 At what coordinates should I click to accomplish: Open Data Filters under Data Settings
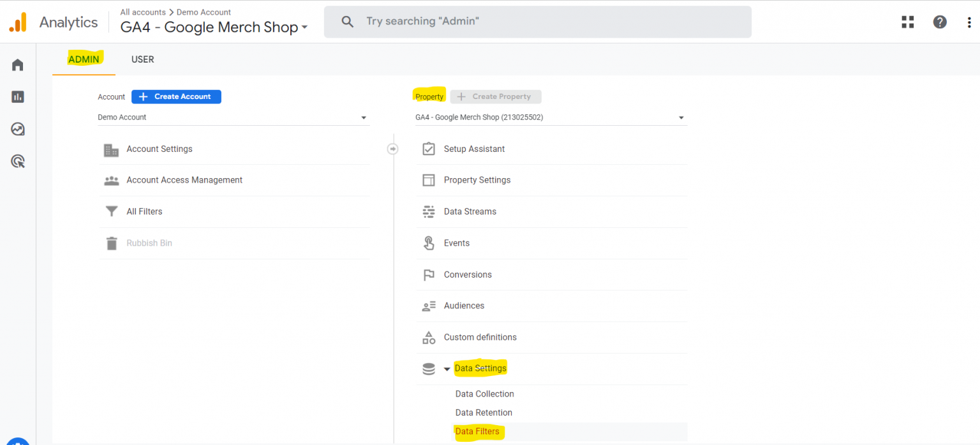[477, 431]
